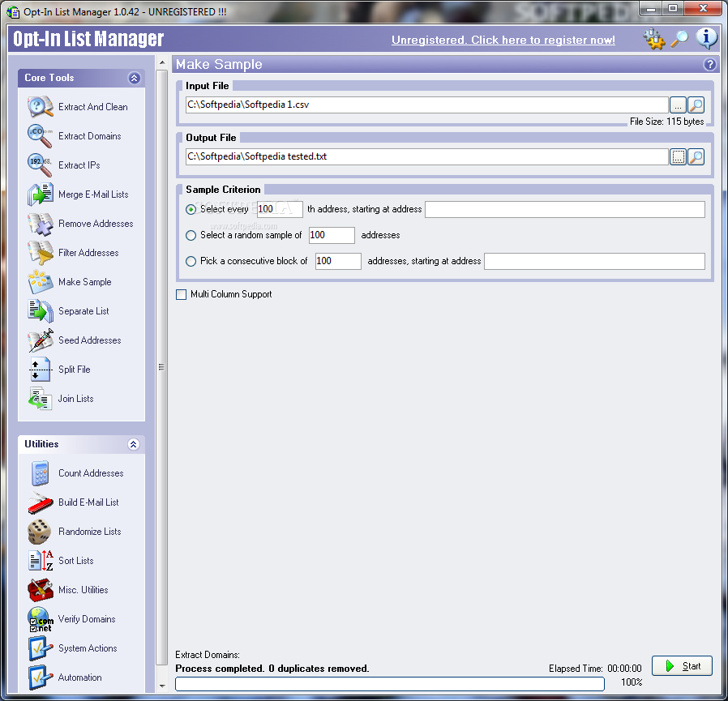
Task: Click the Merge E-Mail Lists icon
Action: tap(40, 194)
